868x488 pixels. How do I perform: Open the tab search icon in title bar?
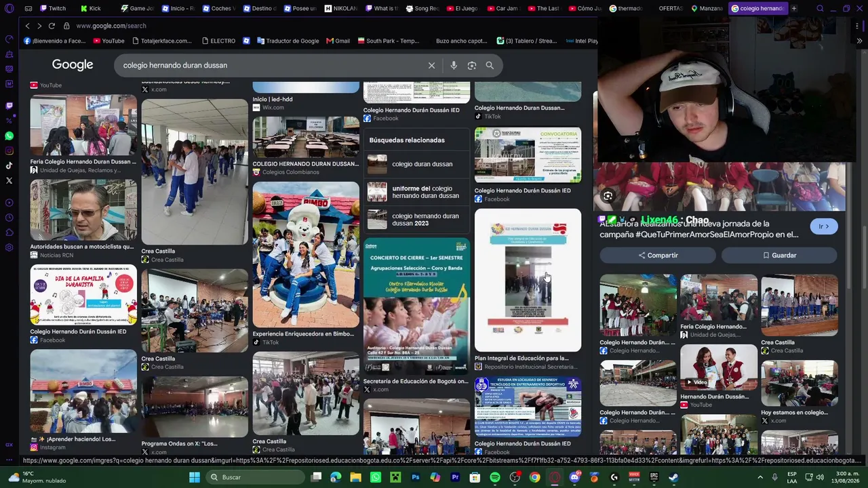[820, 9]
